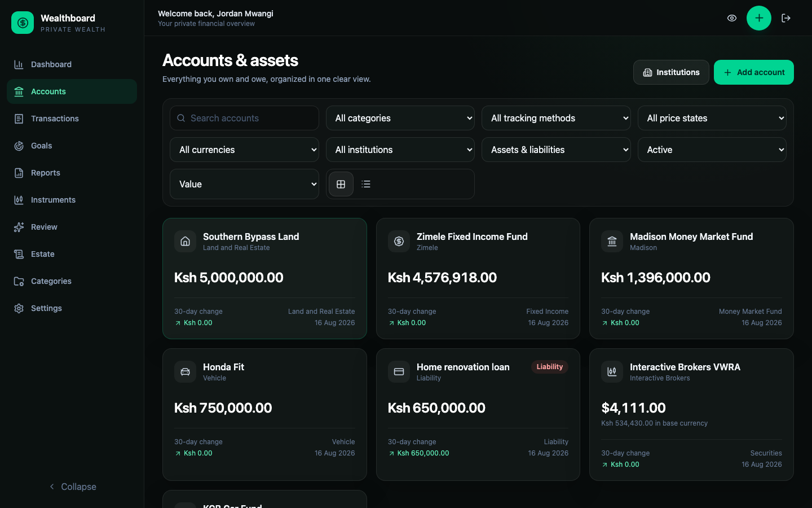Screen dimensions: 812x508
Task: Open All price states dropdown
Action: point(712,118)
